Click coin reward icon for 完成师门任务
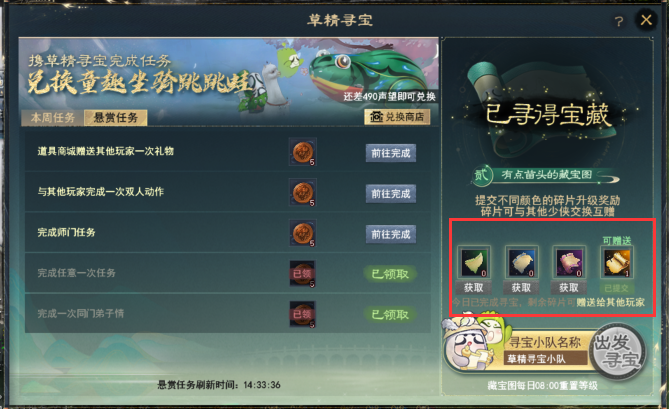669x409 pixels. coord(303,233)
